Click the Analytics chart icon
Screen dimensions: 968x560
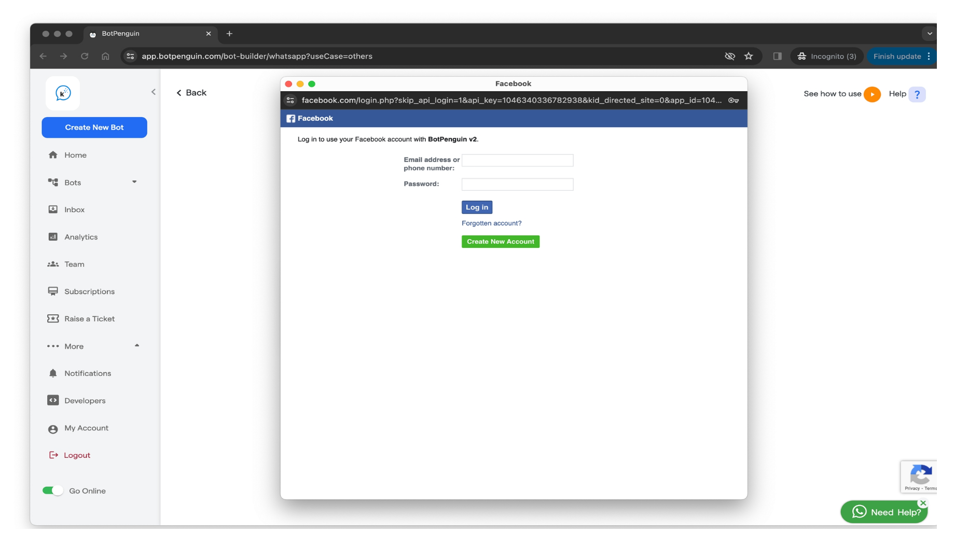53,236
